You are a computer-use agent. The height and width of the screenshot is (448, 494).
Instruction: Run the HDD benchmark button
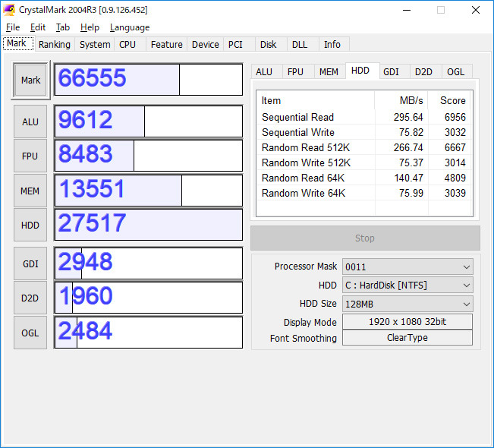tap(30, 225)
